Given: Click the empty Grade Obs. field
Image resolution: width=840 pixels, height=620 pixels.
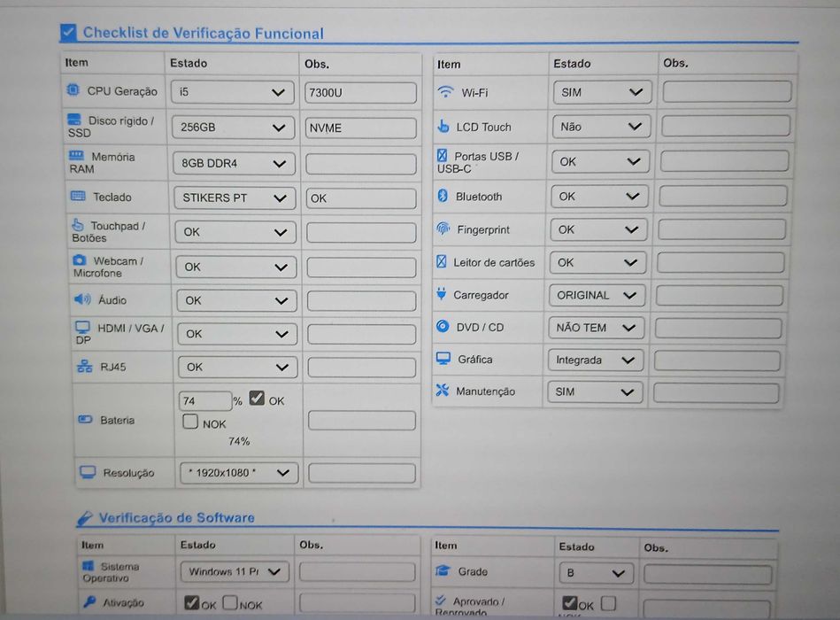Looking at the screenshot, I should click(x=708, y=575).
